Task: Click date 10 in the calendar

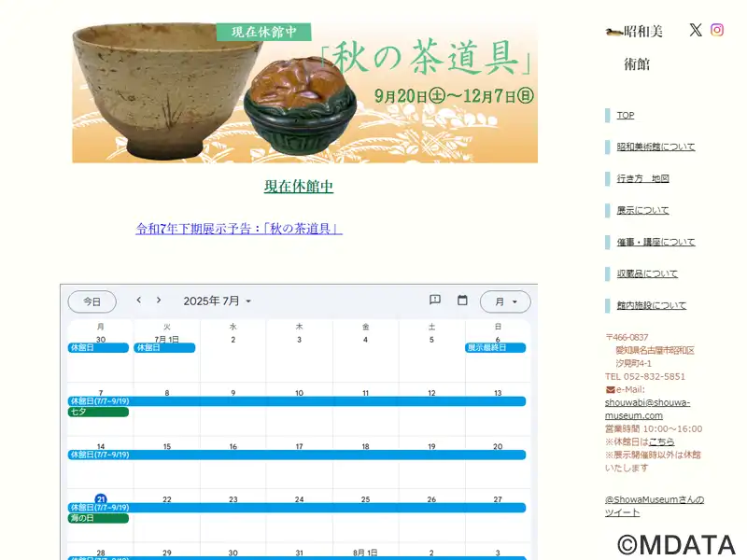Action: tap(299, 393)
